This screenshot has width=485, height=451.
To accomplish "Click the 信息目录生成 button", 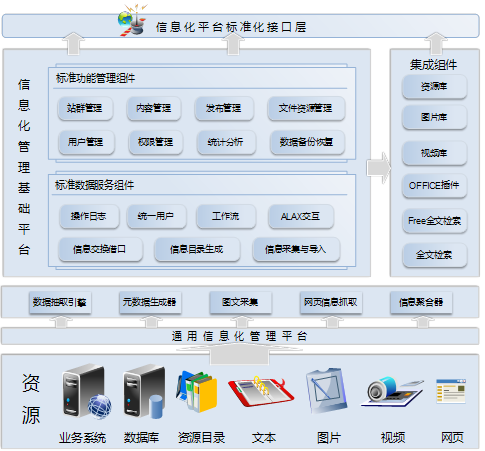I will click(197, 249).
